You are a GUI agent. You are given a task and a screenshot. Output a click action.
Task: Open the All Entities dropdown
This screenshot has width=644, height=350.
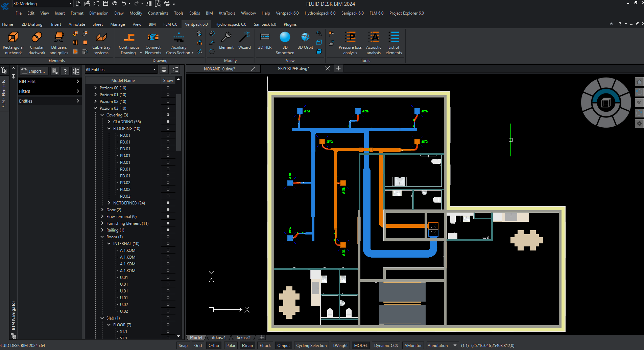pyautogui.click(x=121, y=70)
